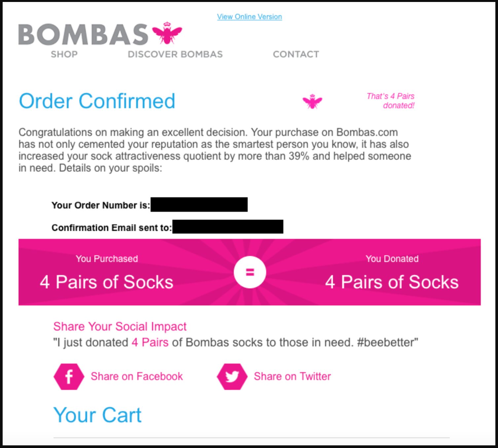Click the Share on Facebook link
The height and width of the screenshot is (448, 498).
tap(137, 376)
